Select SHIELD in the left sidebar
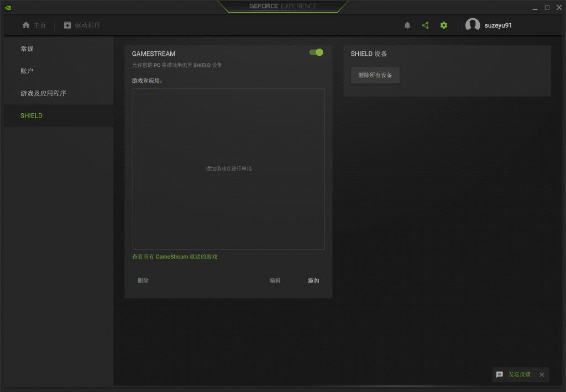The width and height of the screenshot is (566, 392). [x=32, y=115]
